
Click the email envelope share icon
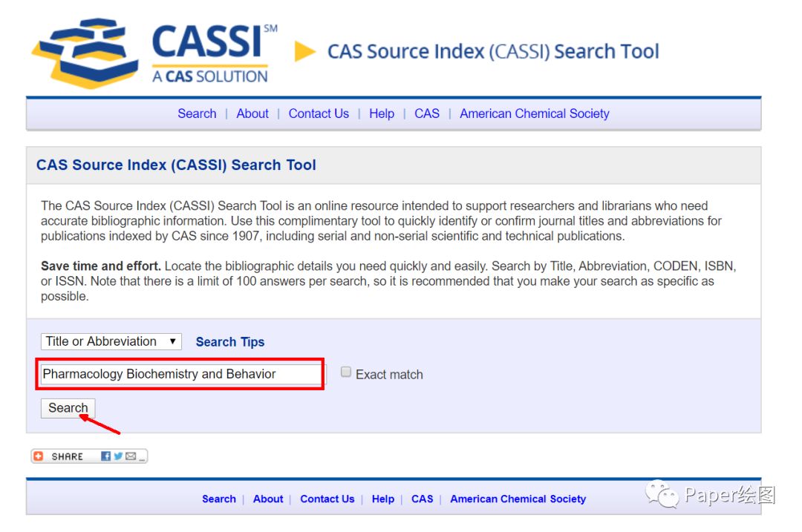coord(131,456)
